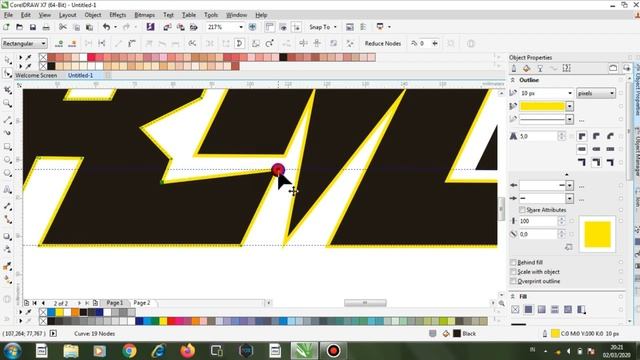The image size is (640, 360).
Task: Open the Effects menu
Action: point(118,15)
